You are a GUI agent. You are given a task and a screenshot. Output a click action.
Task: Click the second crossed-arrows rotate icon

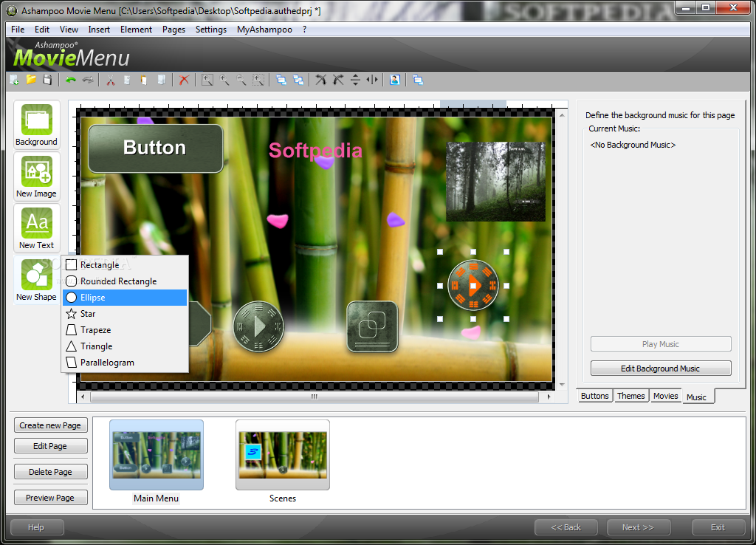(338, 80)
